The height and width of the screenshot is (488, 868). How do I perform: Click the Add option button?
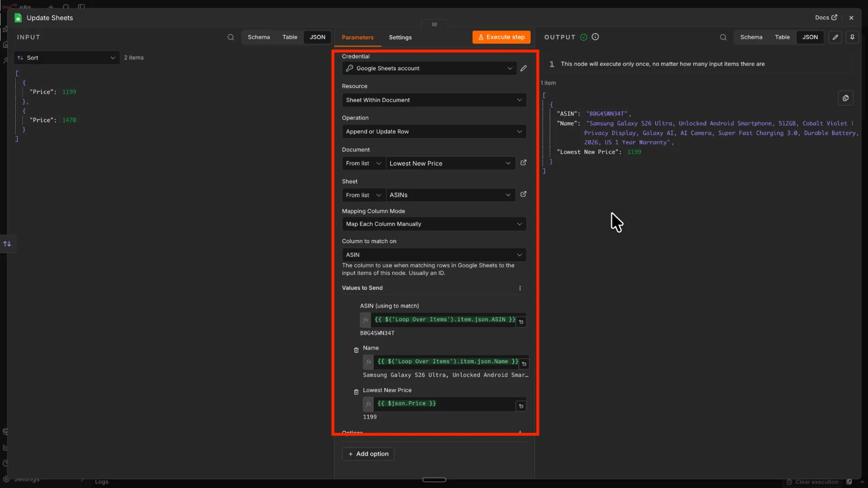pyautogui.click(x=368, y=454)
